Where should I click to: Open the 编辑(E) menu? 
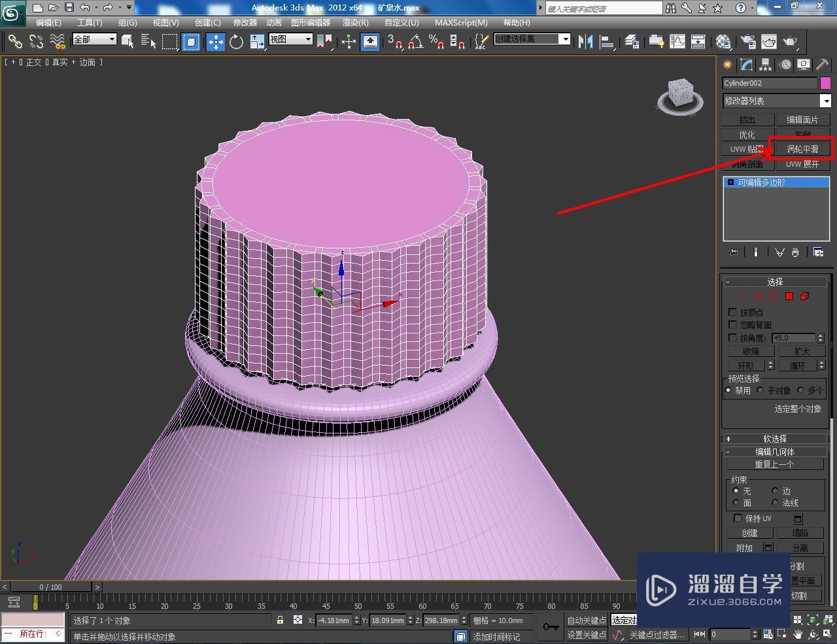click(48, 22)
